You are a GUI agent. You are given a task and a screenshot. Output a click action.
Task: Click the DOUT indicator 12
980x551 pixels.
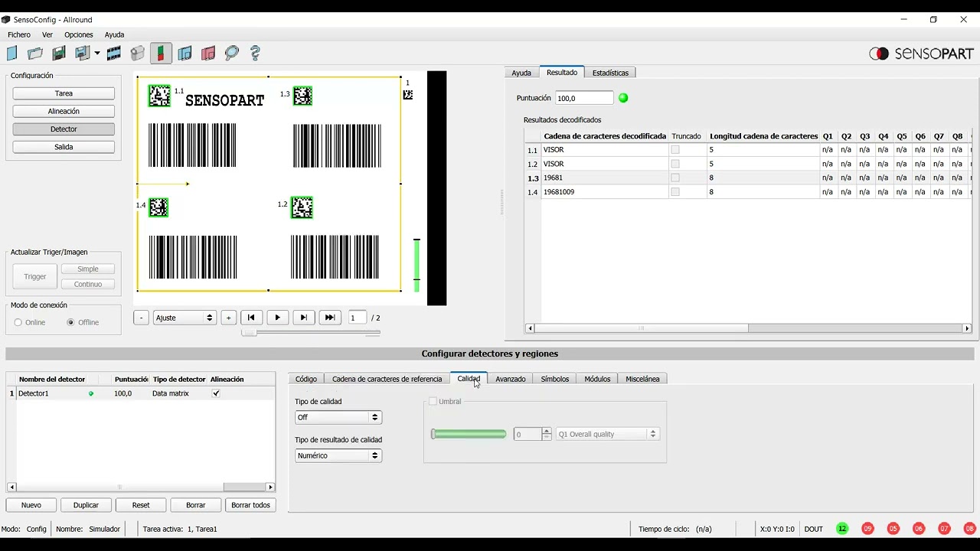pyautogui.click(x=842, y=529)
